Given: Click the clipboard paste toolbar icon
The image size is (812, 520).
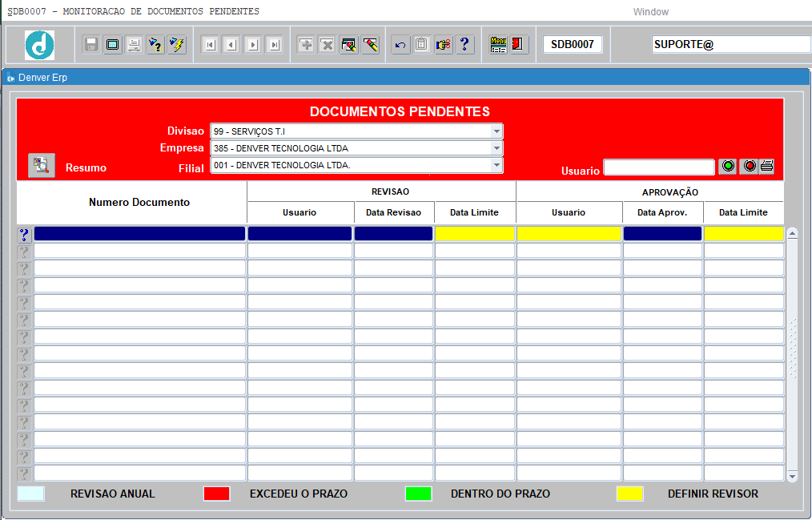Looking at the screenshot, I should tap(421, 45).
